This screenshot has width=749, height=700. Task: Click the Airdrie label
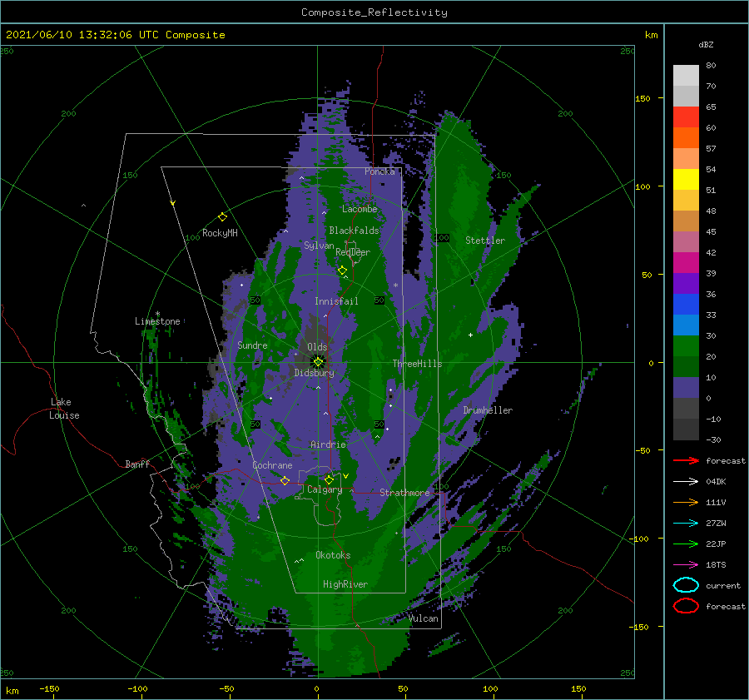point(328,444)
